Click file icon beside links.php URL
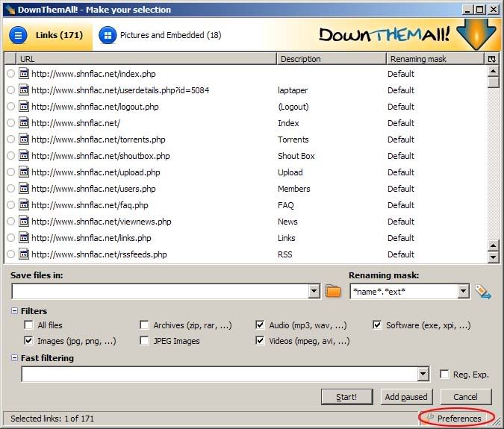This screenshot has width=504, height=429. [23, 237]
